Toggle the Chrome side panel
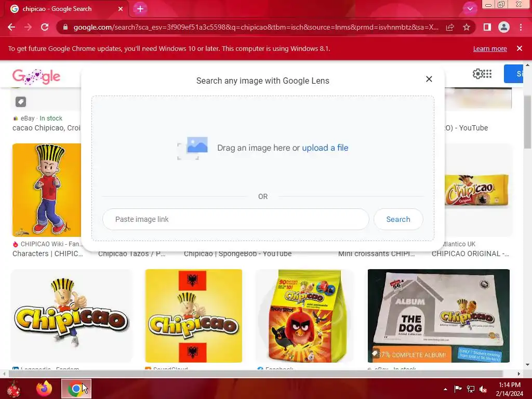 click(x=487, y=27)
